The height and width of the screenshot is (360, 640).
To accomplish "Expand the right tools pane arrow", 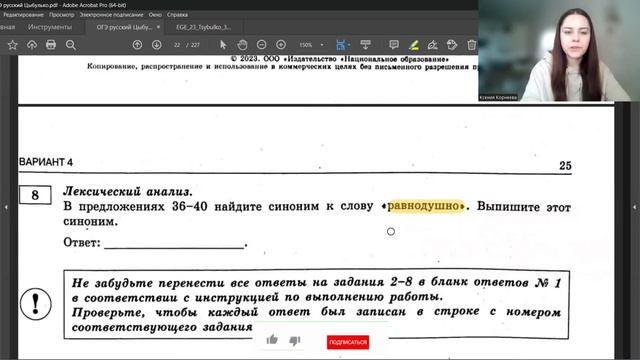I will [x=634, y=207].
